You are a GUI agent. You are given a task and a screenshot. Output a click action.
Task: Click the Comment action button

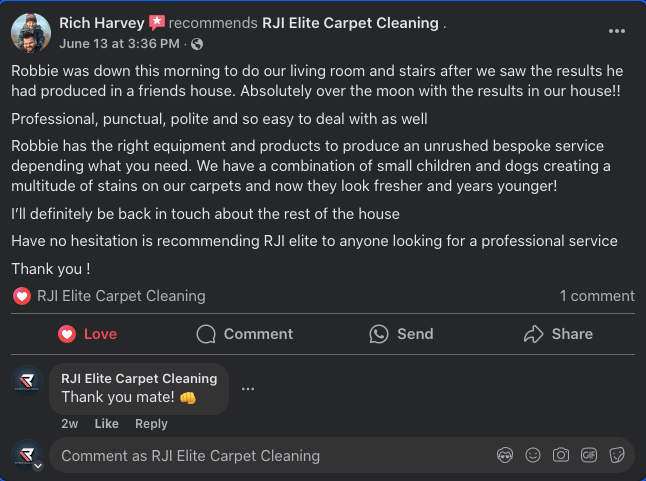[245, 334]
